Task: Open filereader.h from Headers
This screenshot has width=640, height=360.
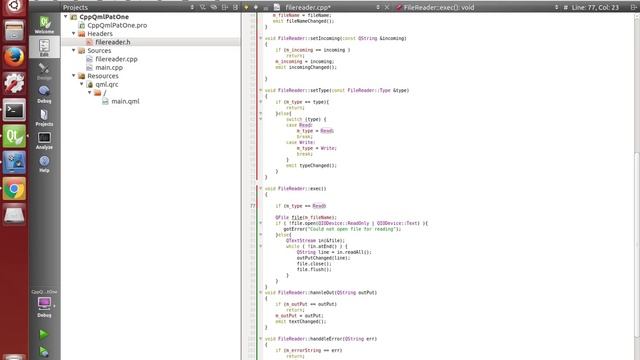Action: (113, 42)
